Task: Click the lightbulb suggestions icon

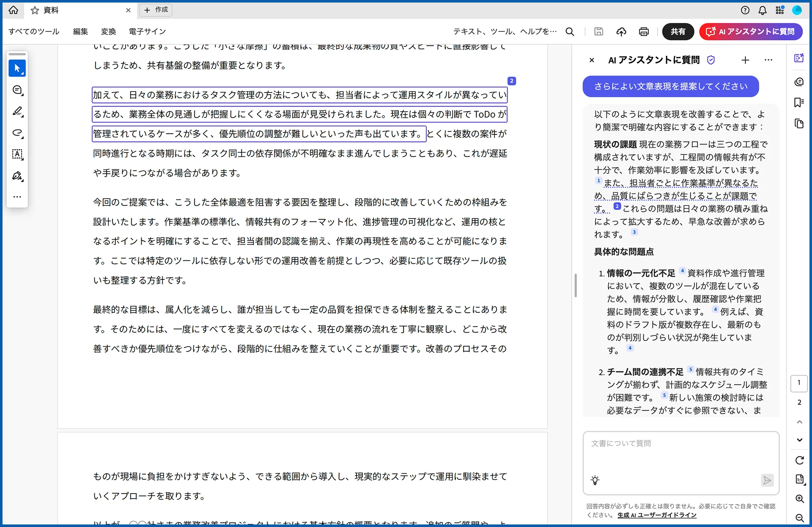Action: point(595,480)
